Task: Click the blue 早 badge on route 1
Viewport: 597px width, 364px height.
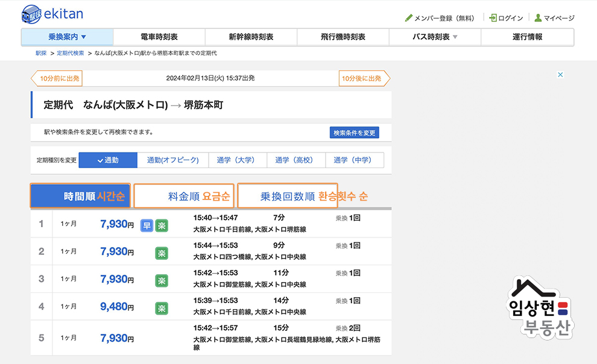Action: point(147,225)
